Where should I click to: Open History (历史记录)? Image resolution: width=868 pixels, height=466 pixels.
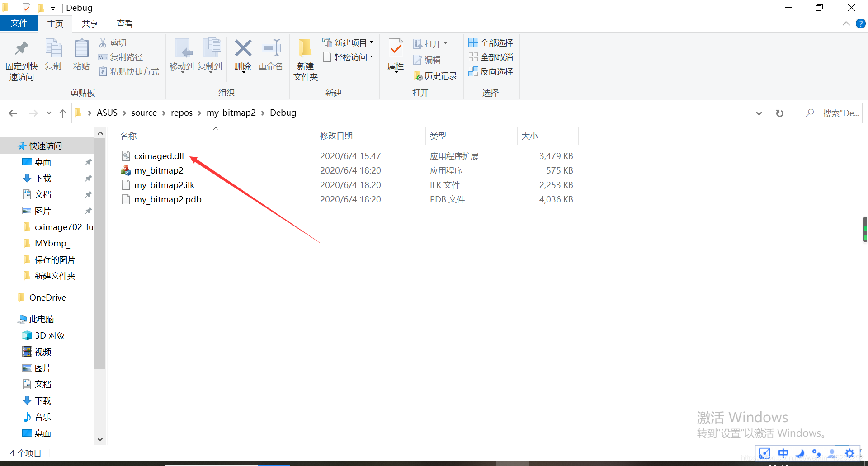click(x=435, y=76)
